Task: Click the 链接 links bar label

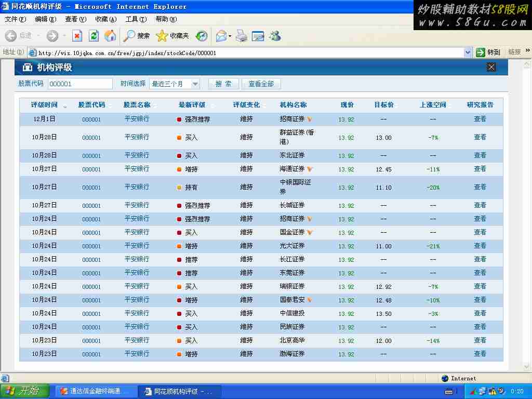Action: pyautogui.click(x=514, y=52)
